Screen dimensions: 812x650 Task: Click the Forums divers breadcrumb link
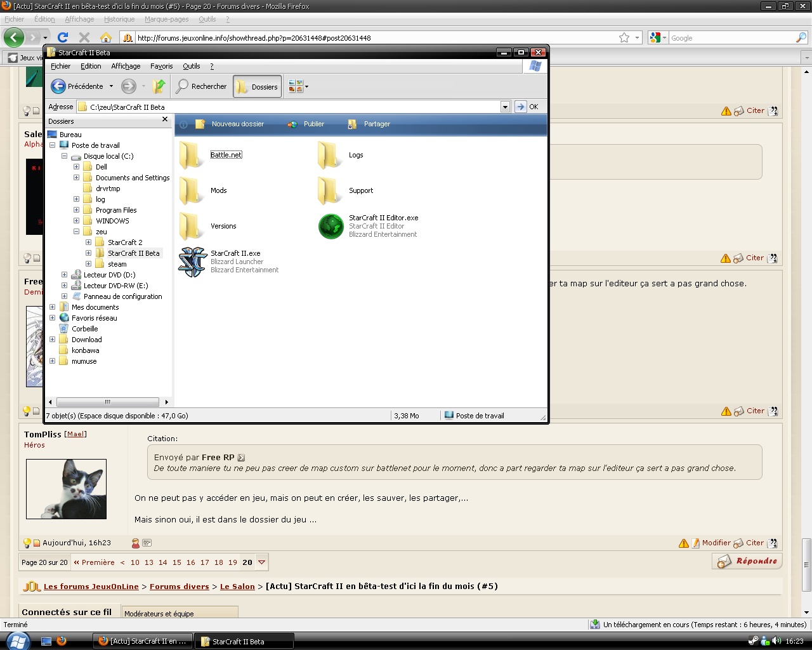coord(179,587)
